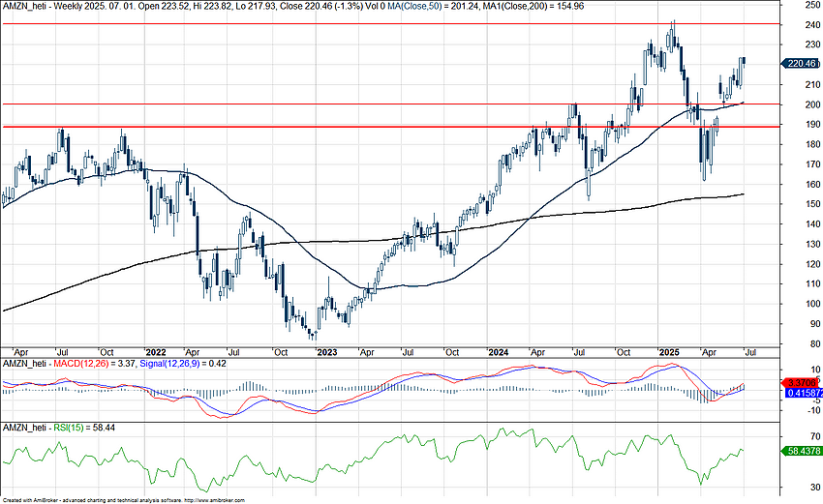This screenshot has width=823, height=504.
Task: Click the latest weekly candlestick near 220
Action: [745, 61]
